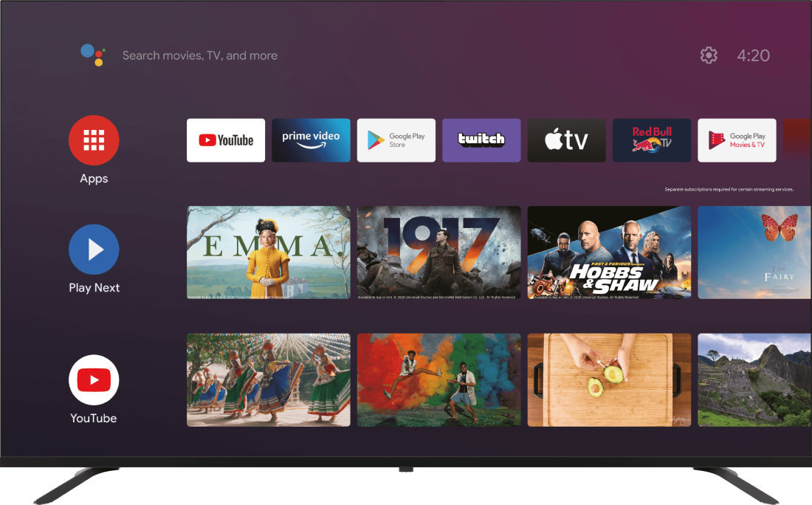Open the Google Play Store tile

(x=396, y=140)
